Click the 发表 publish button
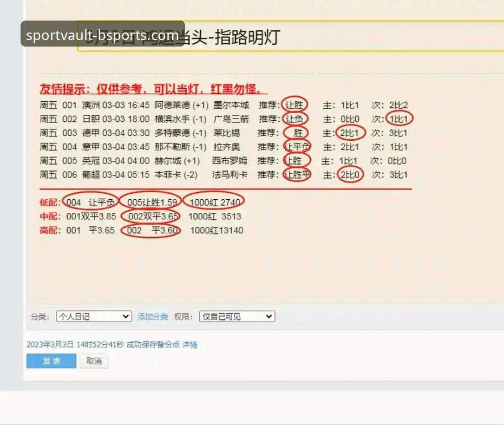504x425 pixels. [51, 361]
